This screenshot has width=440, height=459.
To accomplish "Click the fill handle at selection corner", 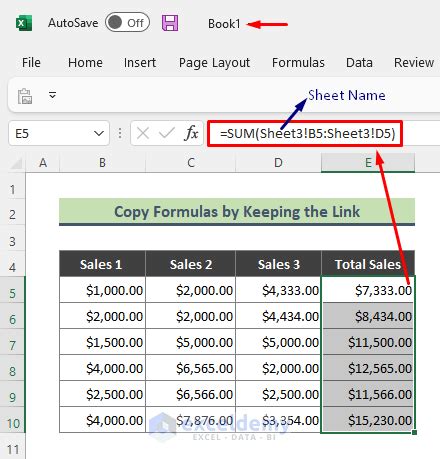I will tap(414, 432).
